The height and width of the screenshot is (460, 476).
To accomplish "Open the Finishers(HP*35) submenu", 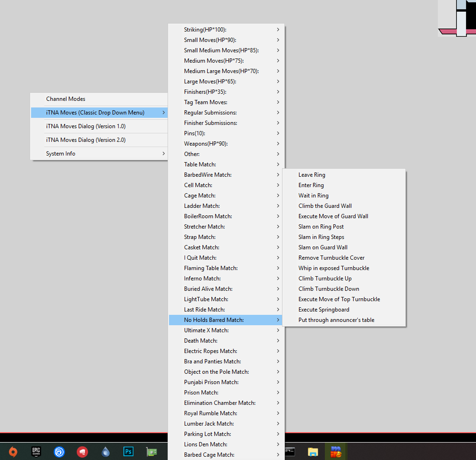I will click(226, 92).
